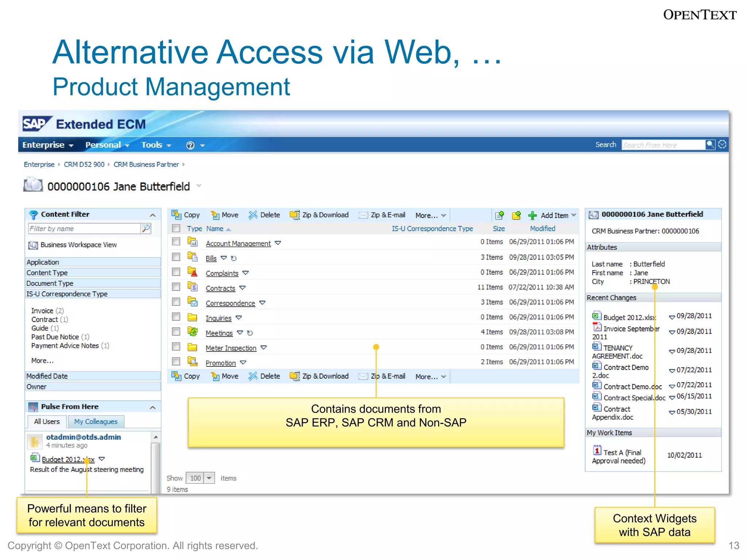The image size is (747, 560).
Task: Filter by Invoice (2) correspondence type
Action: point(47,311)
